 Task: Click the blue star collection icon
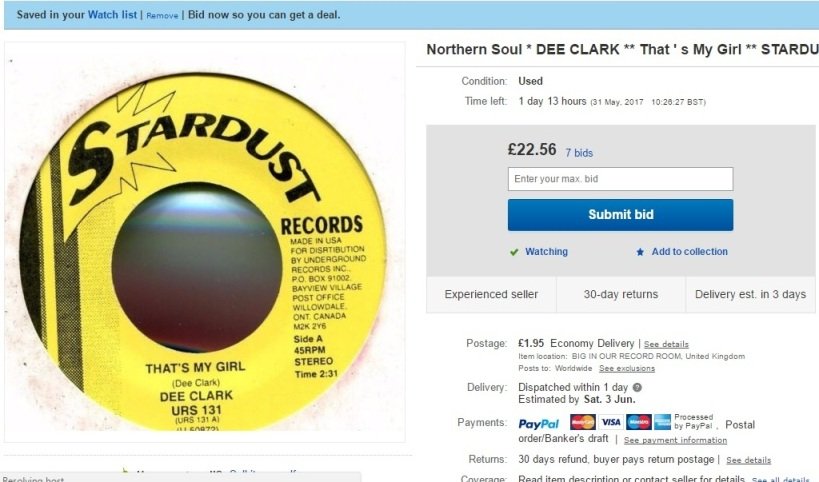coord(640,252)
